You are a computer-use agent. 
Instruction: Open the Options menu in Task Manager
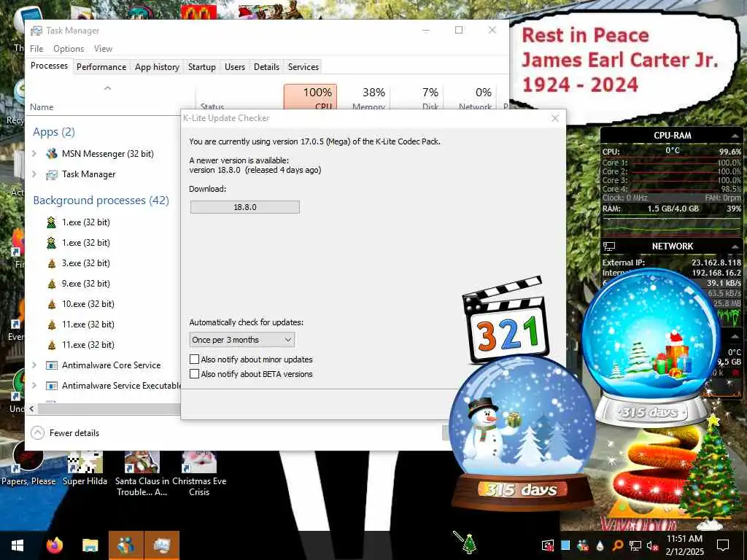(69, 49)
